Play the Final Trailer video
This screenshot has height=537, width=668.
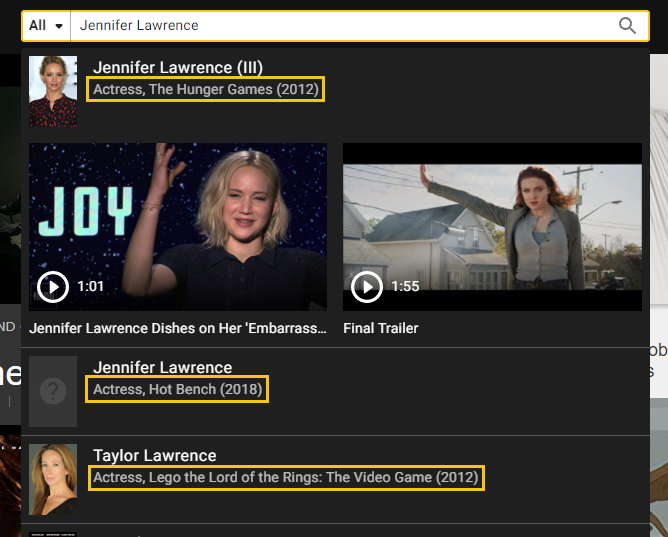[367, 287]
